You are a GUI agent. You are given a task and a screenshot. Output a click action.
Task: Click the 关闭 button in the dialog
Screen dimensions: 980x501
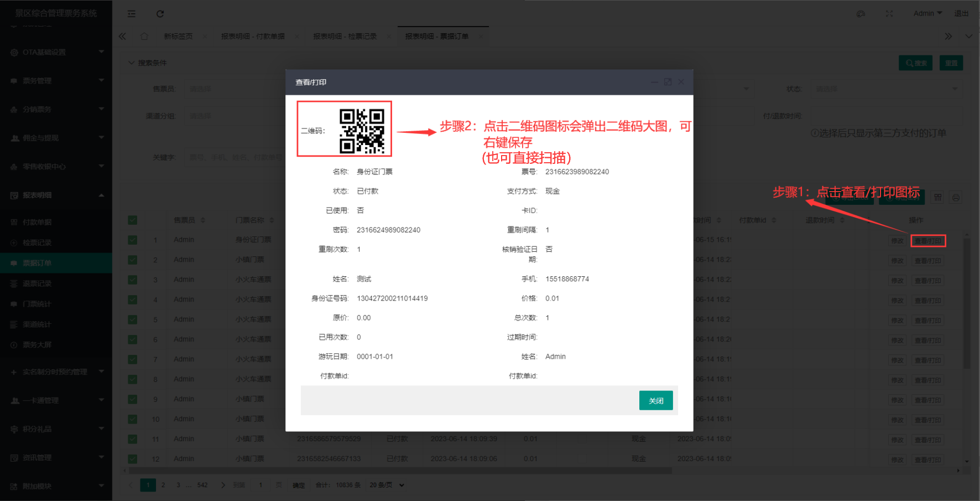coord(656,401)
